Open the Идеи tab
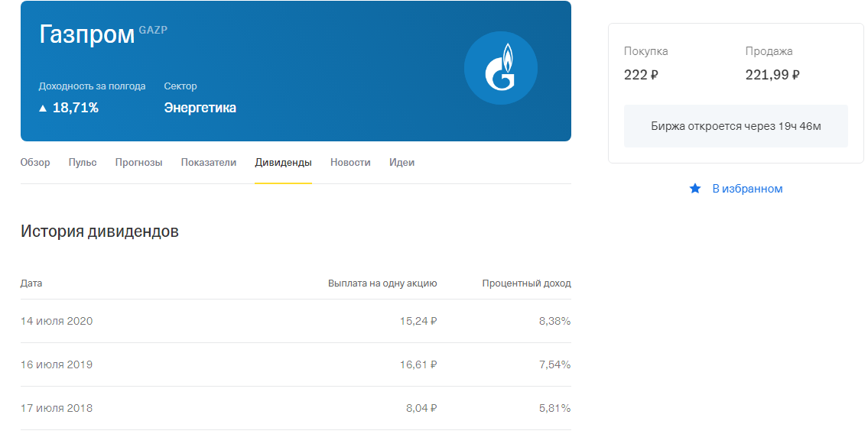 402,163
